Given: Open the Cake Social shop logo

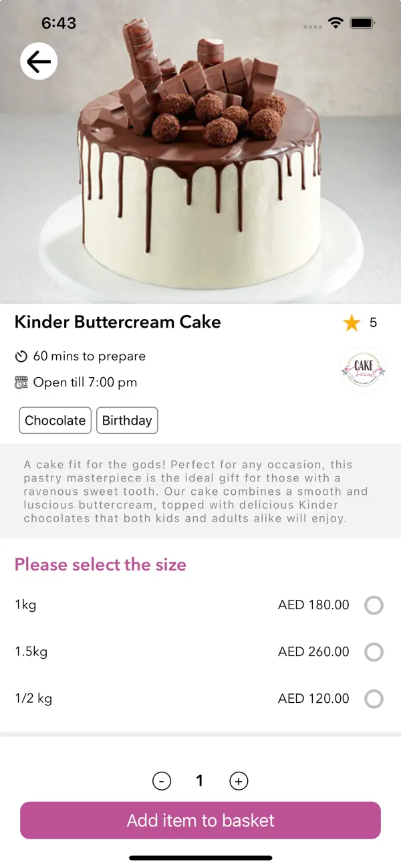Looking at the screenshot, I should click(364, 370).
